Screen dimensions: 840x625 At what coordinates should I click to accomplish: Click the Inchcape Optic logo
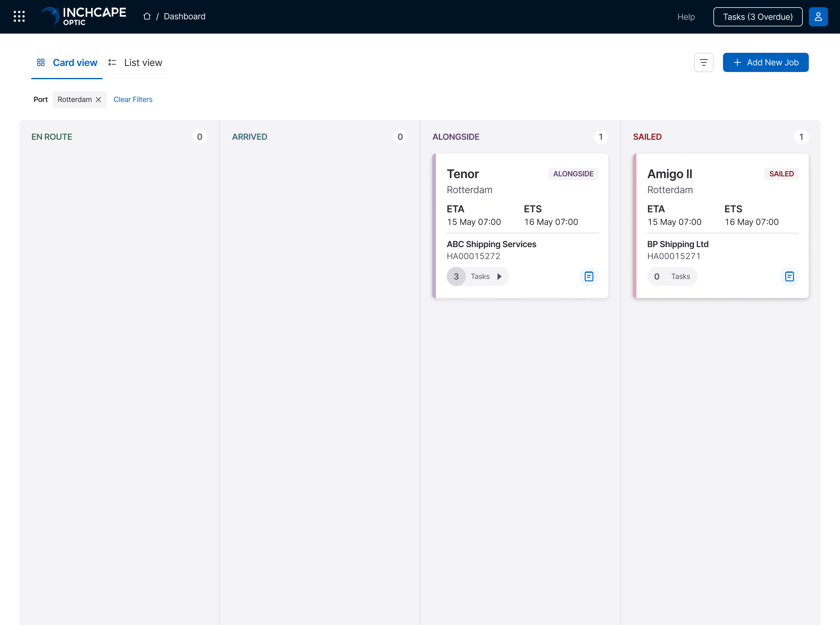(x=83, y=16)
